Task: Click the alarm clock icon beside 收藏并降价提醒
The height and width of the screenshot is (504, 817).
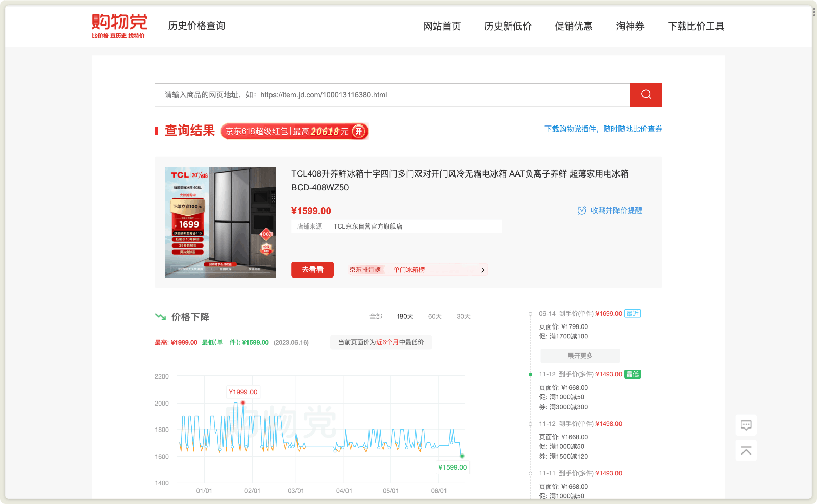Action: [581, 210]
